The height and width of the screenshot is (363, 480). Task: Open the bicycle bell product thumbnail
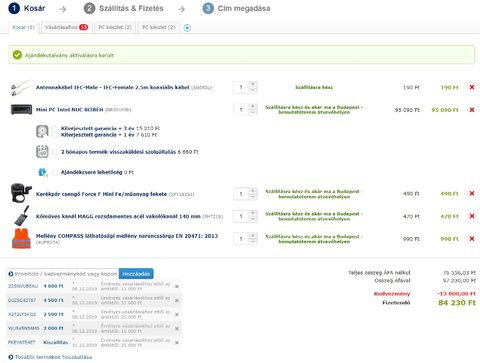(x=21, y=193)
